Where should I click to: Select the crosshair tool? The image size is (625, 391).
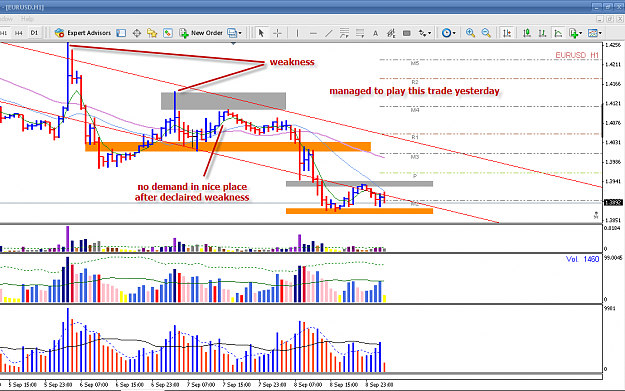click(x=277, y=33)
